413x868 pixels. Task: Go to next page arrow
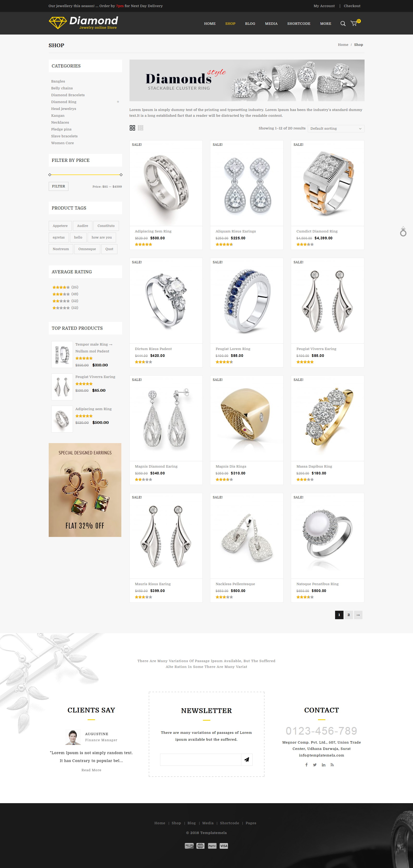tap(358, 615)
